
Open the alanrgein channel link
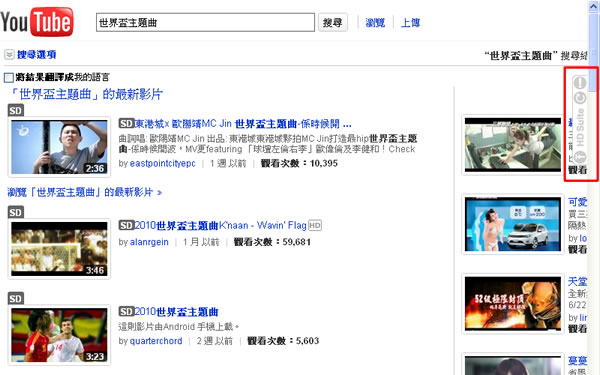149,242
